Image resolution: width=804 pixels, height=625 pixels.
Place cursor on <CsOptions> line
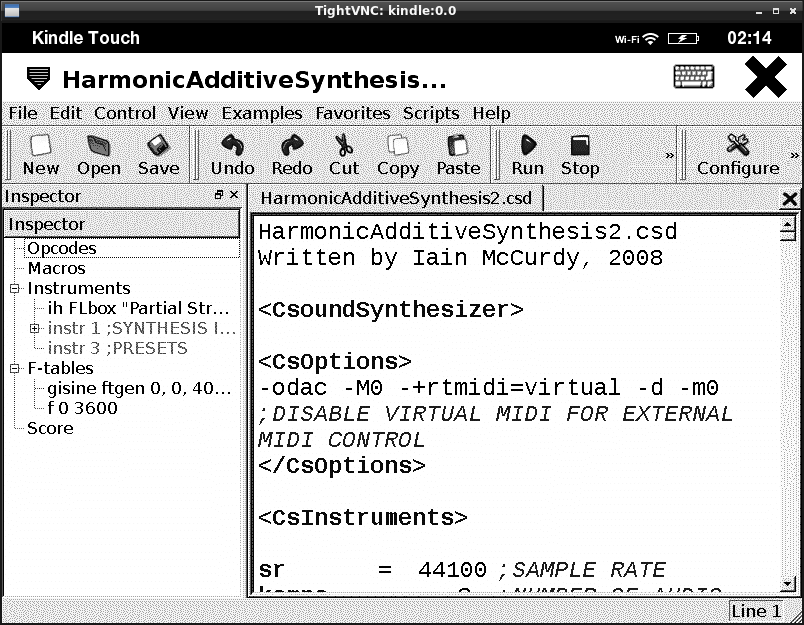[335, 361]
